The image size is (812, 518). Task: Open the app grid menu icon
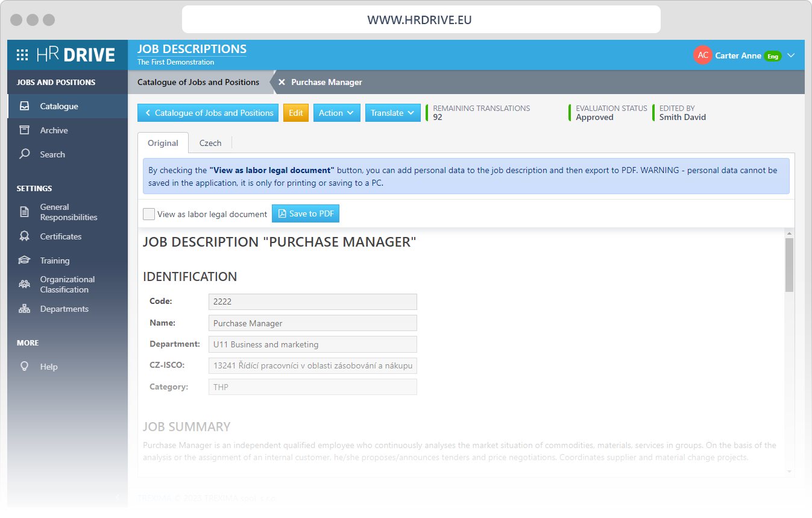22,55
